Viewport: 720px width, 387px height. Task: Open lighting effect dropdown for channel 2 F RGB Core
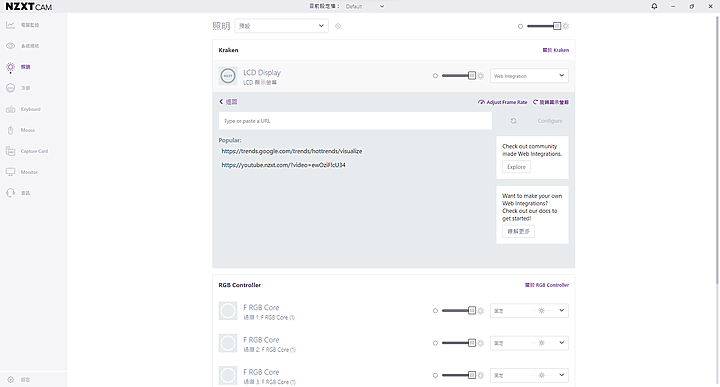coord(529,343)
